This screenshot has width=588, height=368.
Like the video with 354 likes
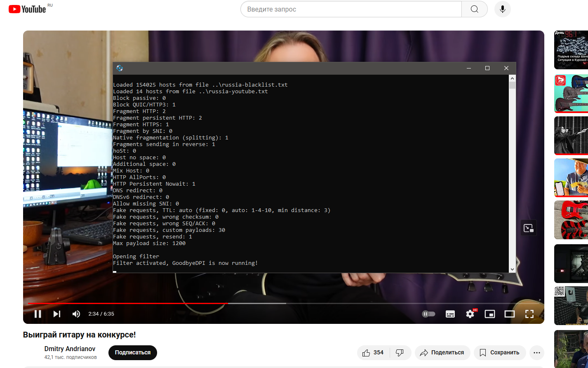coord(373,353)
